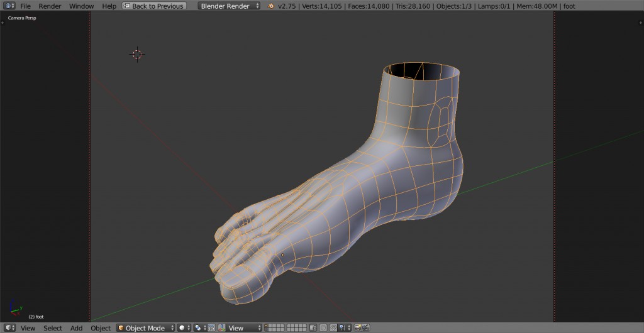Open the Object menu in the viewport header

[101, 328]
